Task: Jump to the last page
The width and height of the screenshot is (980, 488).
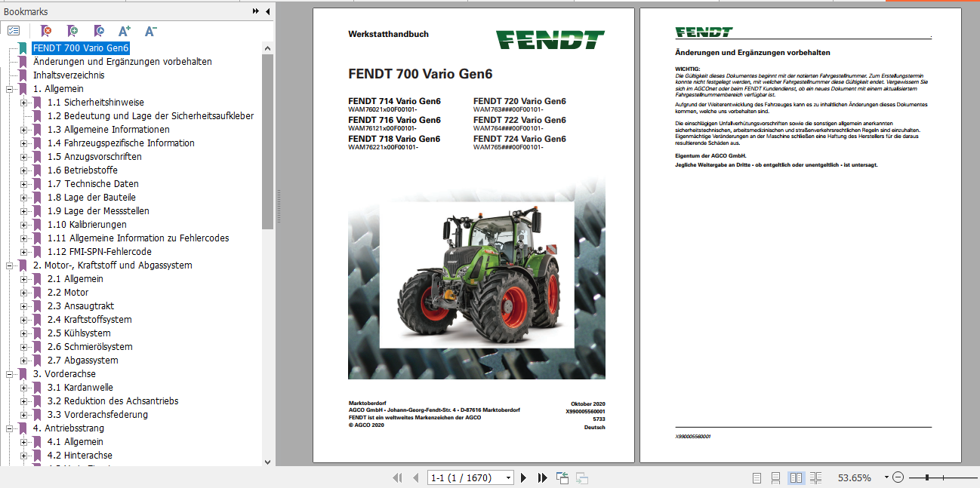Action: pos(542,477)
